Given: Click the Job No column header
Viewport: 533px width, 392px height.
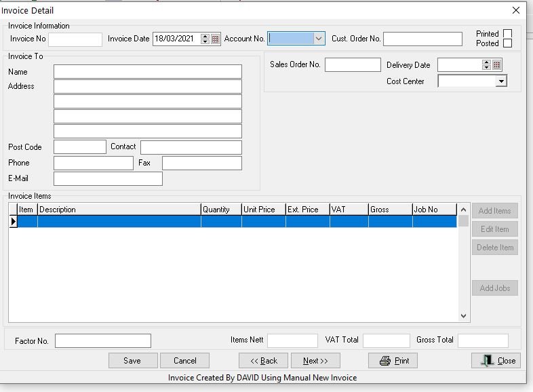Looking at the screenshot, I should click(435, 210).
